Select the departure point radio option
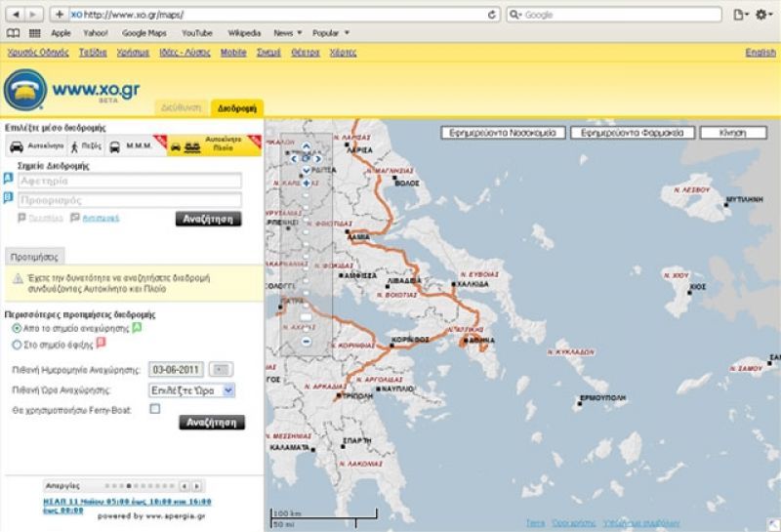This screenshot has width=781, height=532. 17,328
